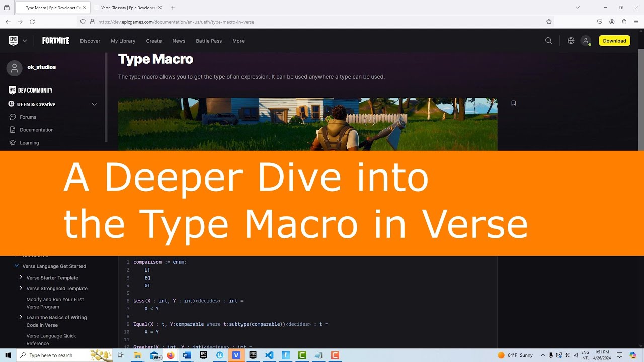Screen dimensions: 644x362
Task: Expand the Epic Games logo dropdown arrow
Action: point(25,41)
